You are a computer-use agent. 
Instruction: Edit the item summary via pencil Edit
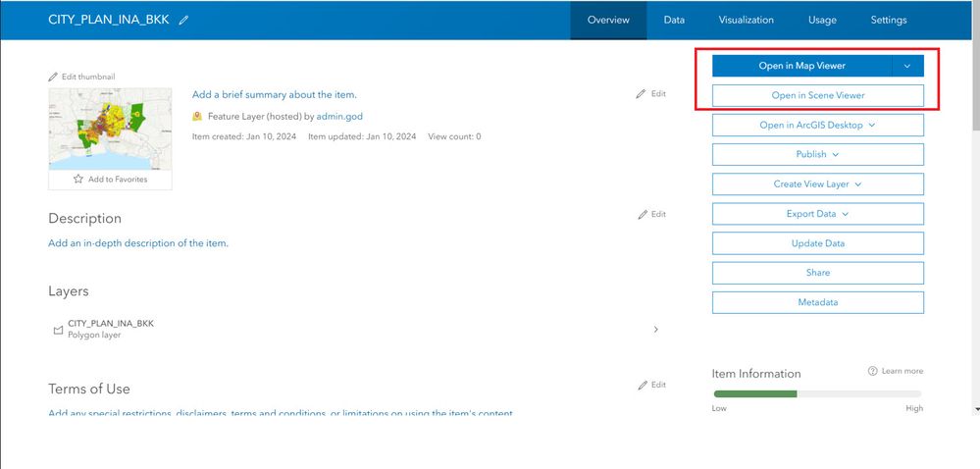click(x=650, y=94)
